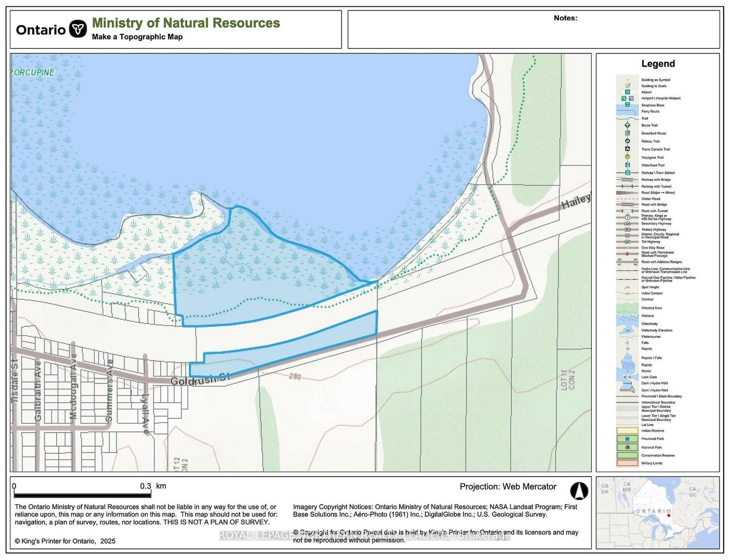
Task: Click the Make a Topographic Map heading
Action: [x=137, y=37]
